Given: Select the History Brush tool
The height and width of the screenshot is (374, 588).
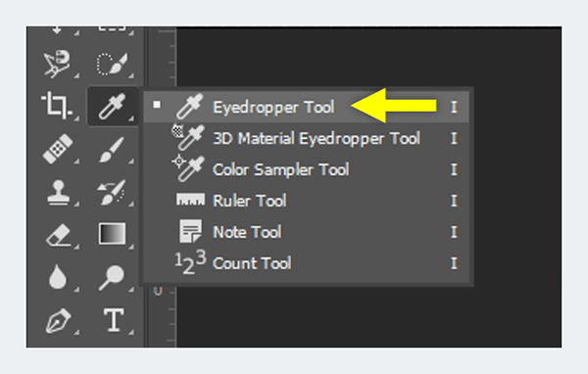Looking at the screenshot, I should [112, 193].
